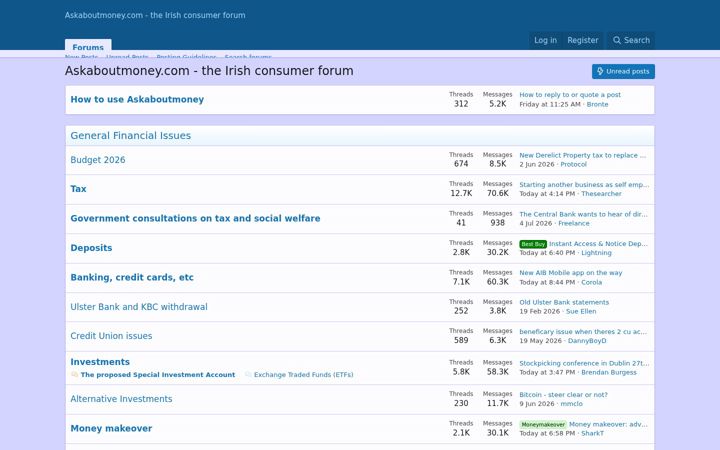Image resolution: width=720 pixels, height=450 pixels.
Task: Click 'Friday at 11:25 AM' timestamp
Action: click(x=550, y=104)
